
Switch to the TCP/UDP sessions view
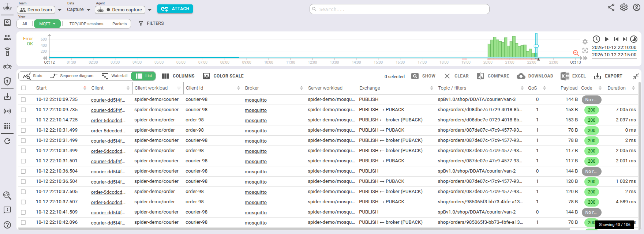point(86,24)
